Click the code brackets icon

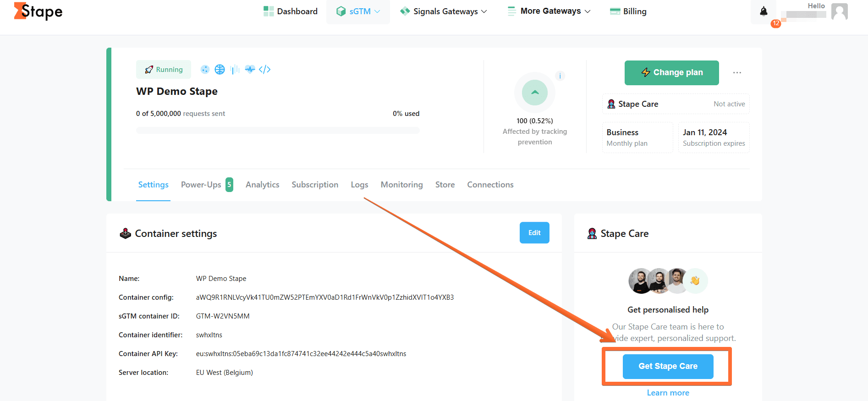[x=264, y=69]
